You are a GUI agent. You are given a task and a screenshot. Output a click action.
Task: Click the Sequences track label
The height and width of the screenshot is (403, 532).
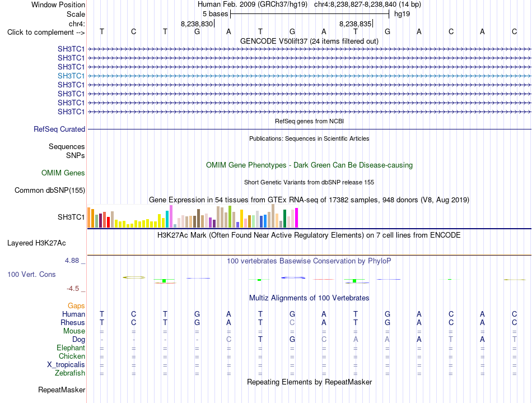(67, 146)
